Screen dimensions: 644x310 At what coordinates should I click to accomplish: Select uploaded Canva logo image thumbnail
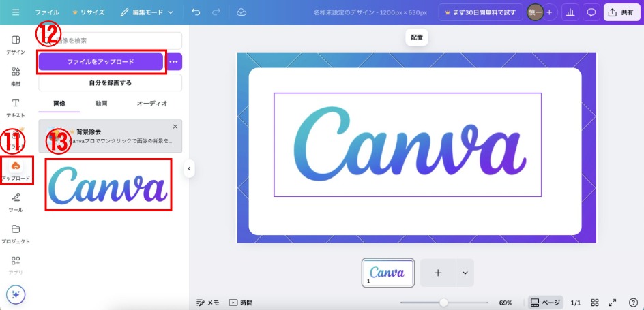pyautogui.click(x=108, y=185)
